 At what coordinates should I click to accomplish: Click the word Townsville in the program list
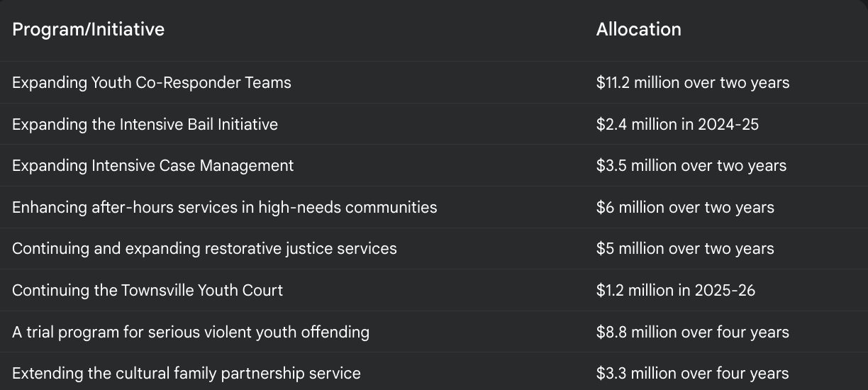click(155, 290)
